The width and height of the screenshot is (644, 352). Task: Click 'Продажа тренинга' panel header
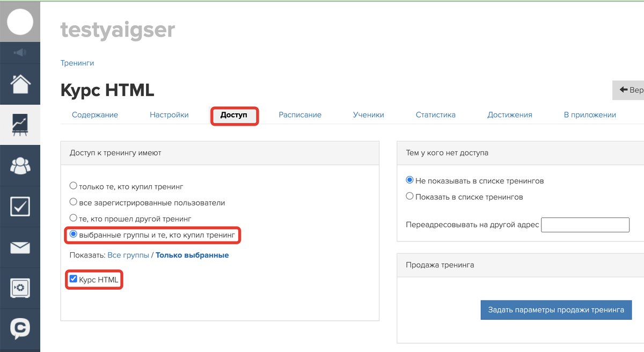tap(521, 265)
